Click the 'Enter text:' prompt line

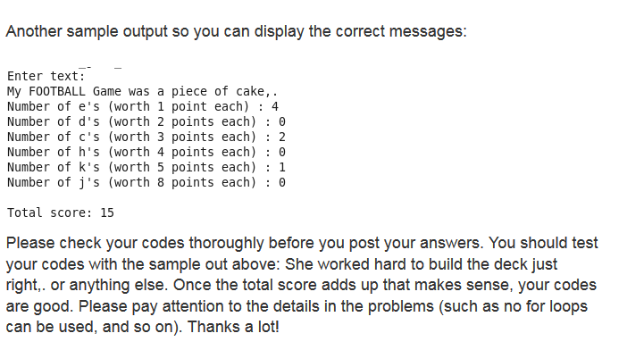point(46,76)
